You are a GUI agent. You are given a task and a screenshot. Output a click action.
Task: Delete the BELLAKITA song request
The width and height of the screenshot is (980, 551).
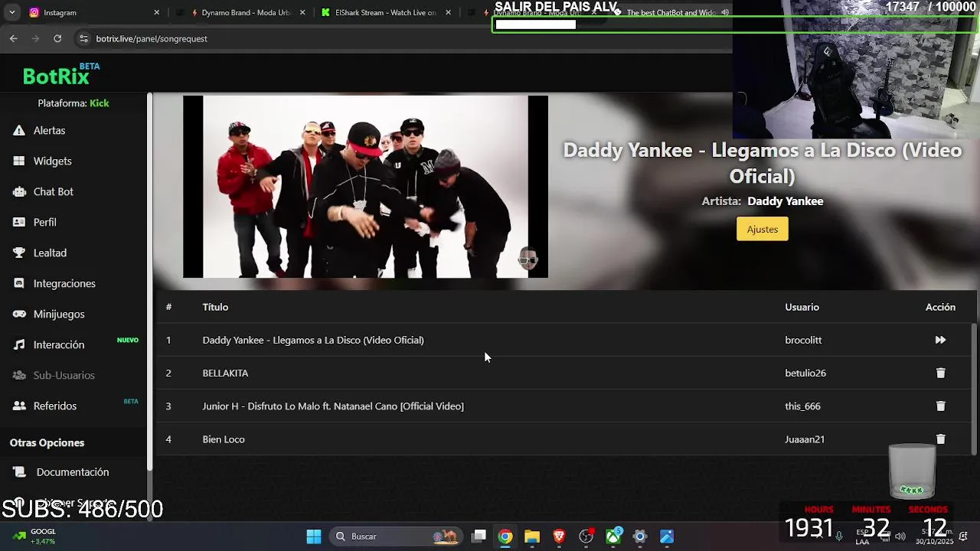click(940, 373)
